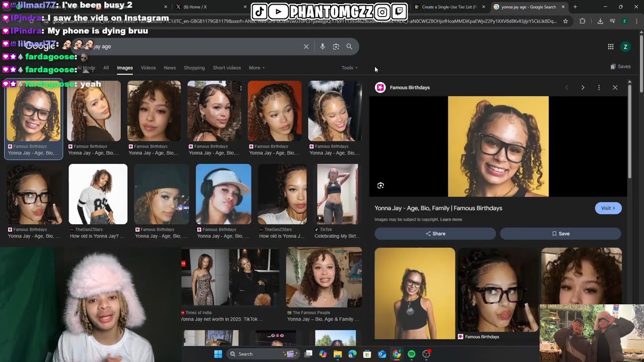Viewport: 644px width, 362px height.
Task: Clear the Google search box text
Action: (306, 46)
